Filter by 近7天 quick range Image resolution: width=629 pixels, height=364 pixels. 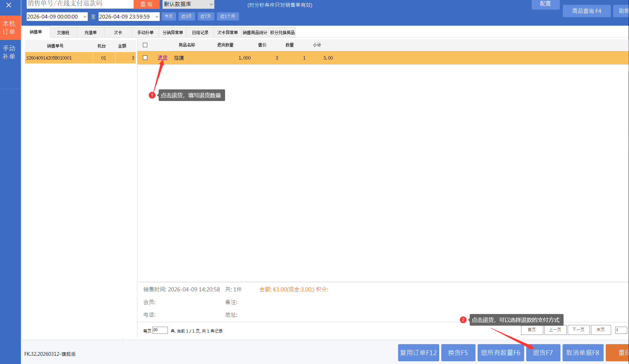click(206, 16)
